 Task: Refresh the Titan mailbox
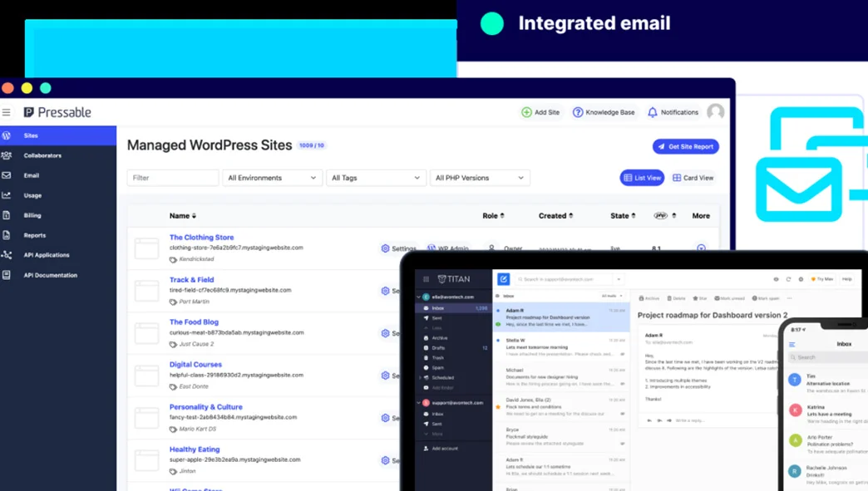coord(788,279)
